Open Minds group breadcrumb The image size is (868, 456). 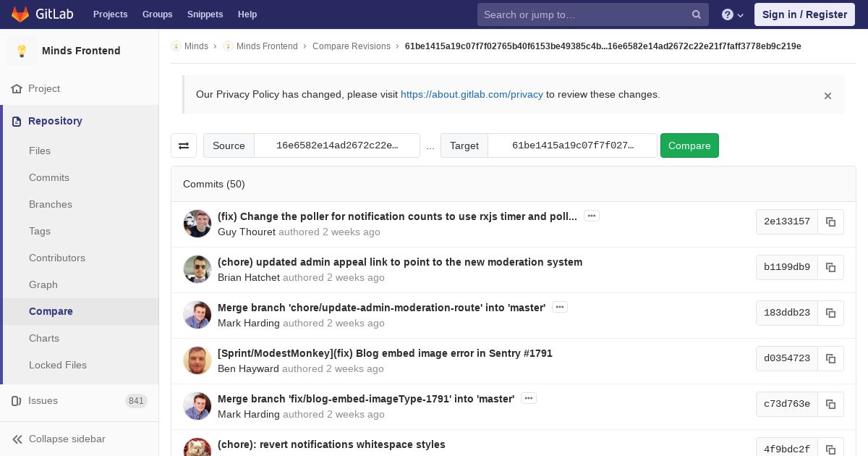[x=196, y=46]
